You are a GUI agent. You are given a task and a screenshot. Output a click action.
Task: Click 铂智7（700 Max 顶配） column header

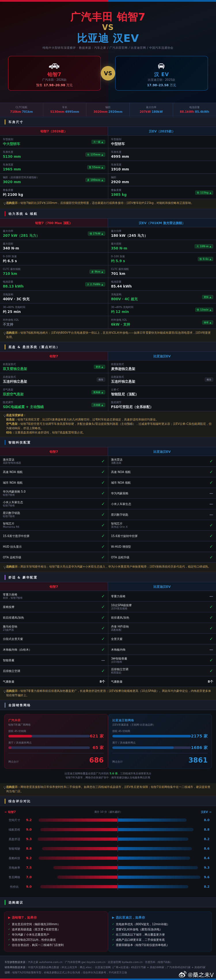[x=53, y=223]
